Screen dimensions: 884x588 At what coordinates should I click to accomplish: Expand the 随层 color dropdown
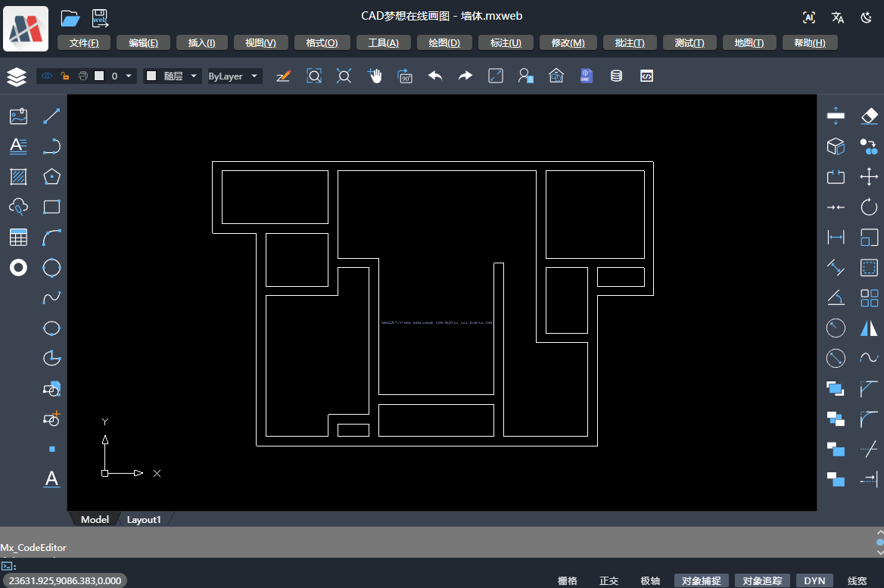point(194,76)
